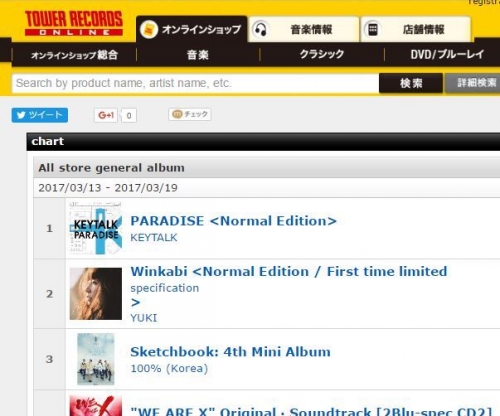Screen dimensions: 500x416
Task: Select 音楽 in the navigation bar
Action: (x=198, y=55)
